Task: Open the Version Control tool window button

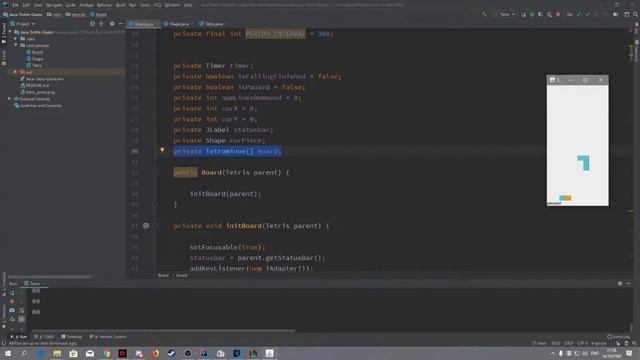Action: [x=108, y=337]
